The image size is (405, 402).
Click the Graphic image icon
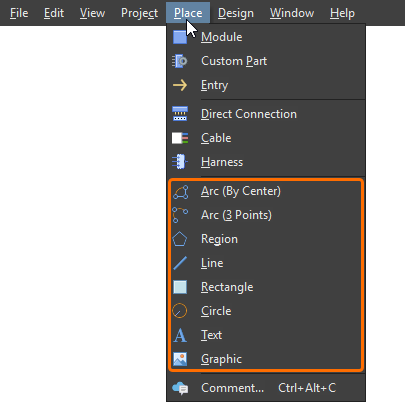180,359
